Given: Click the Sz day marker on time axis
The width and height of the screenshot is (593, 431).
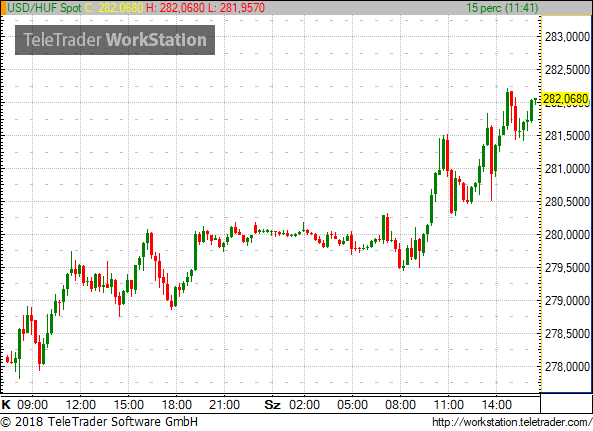Looking at the screenshot, I should coord(272,405).
